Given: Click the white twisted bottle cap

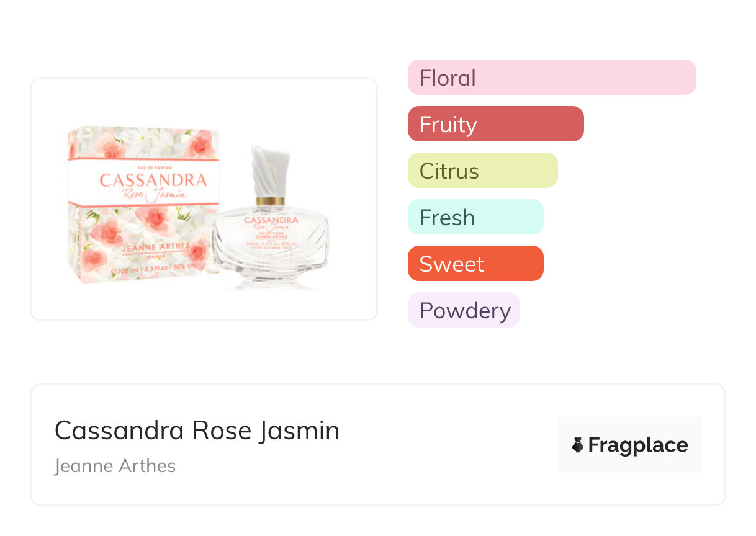Looking at the screenshot, I should [x=271, y=170].
